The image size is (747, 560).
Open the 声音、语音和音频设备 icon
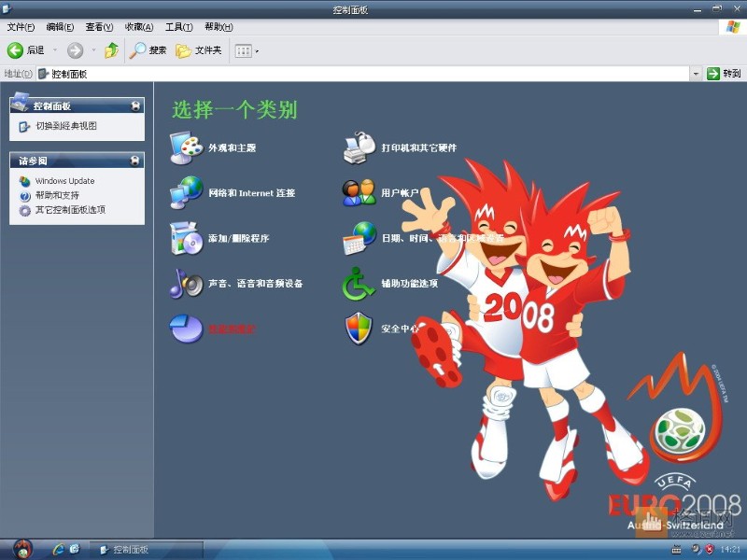(x=185, y=283)
